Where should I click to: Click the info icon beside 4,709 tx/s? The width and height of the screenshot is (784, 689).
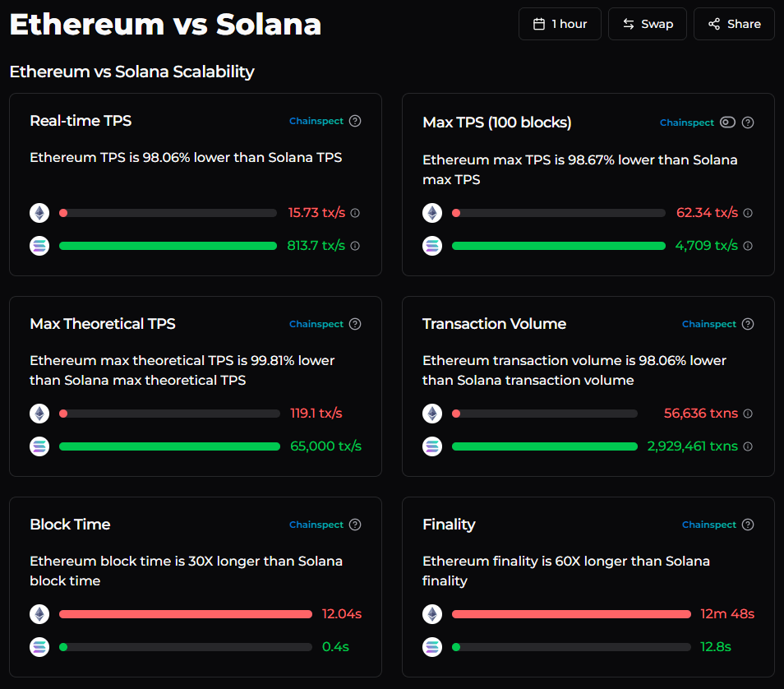pos(747,245)
